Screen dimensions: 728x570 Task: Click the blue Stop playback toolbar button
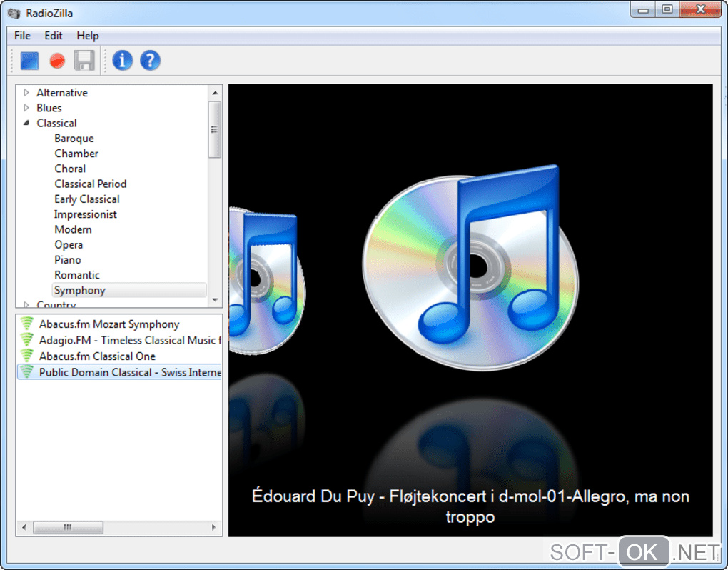point(29,61)
